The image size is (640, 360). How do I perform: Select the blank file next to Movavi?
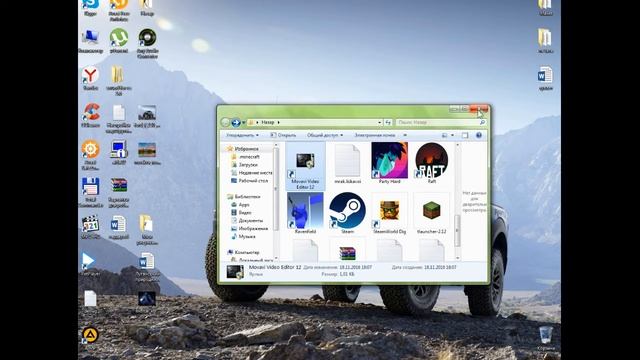347,163
